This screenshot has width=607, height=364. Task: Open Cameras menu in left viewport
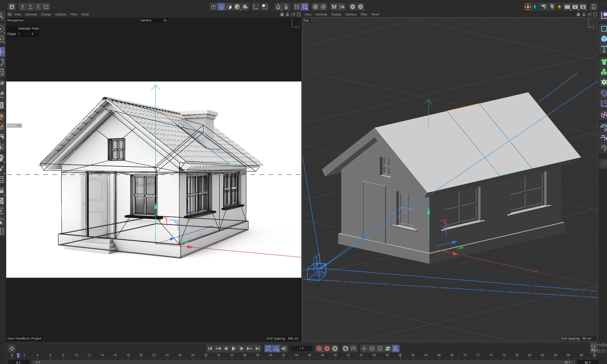tap(31, 14)
